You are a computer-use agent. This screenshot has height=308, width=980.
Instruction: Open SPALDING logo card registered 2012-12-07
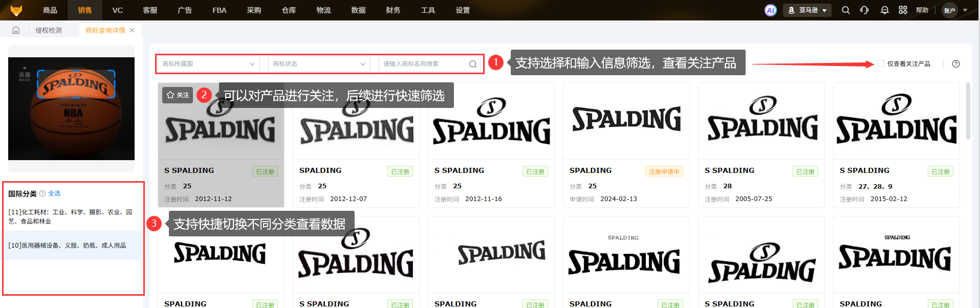(x=356, y=145)
